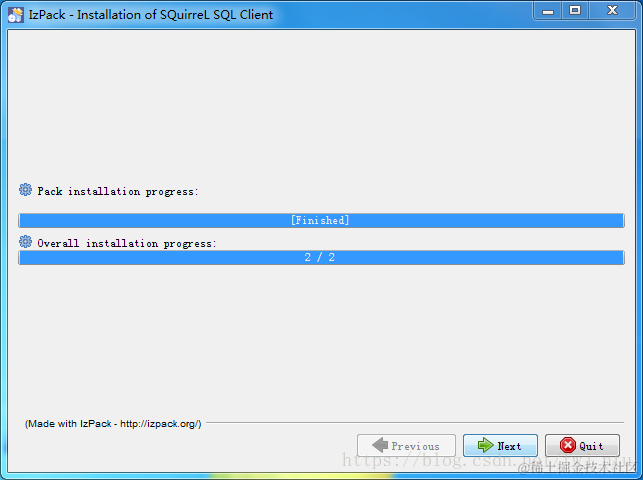
Task: Click the green arrow icon on Next
Action: click(x=486, y=445)
